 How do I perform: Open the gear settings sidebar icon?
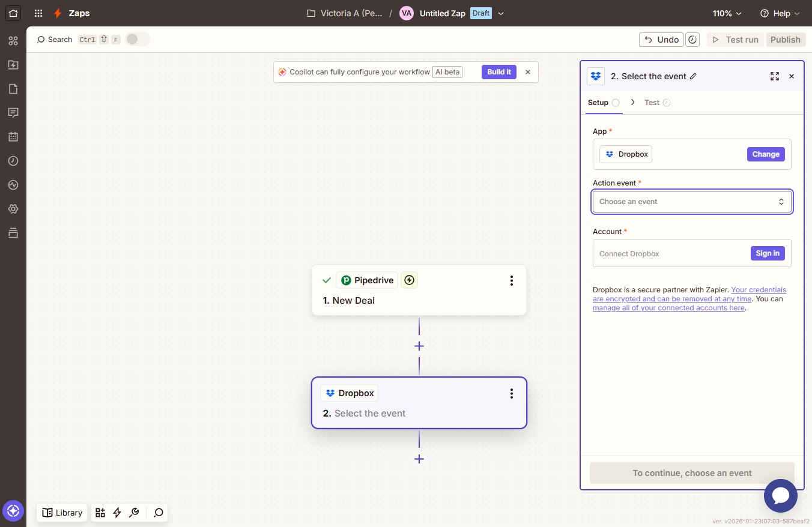(13, 209)
